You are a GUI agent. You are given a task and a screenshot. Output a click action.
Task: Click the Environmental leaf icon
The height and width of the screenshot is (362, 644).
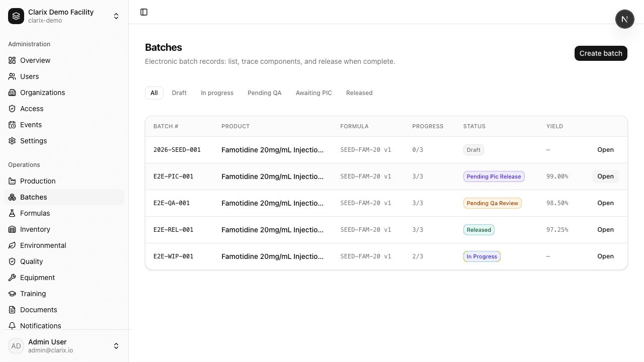[12, 245]
